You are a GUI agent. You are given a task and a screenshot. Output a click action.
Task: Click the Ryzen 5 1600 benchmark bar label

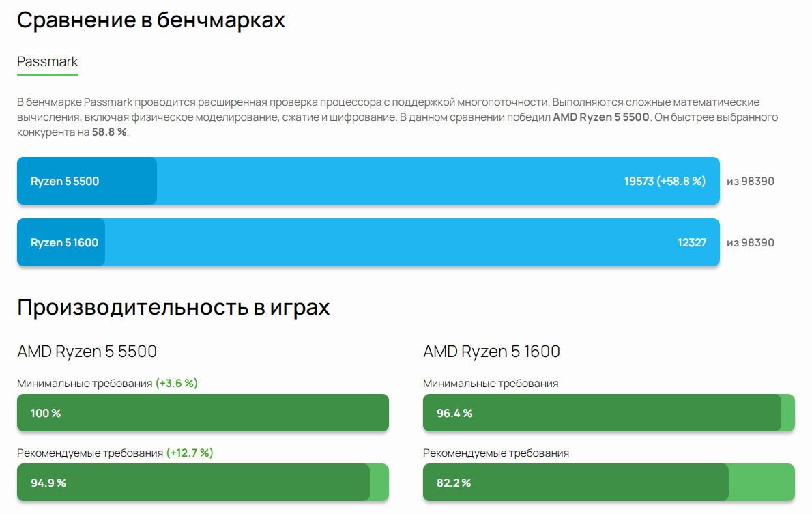tap(64, 242)
